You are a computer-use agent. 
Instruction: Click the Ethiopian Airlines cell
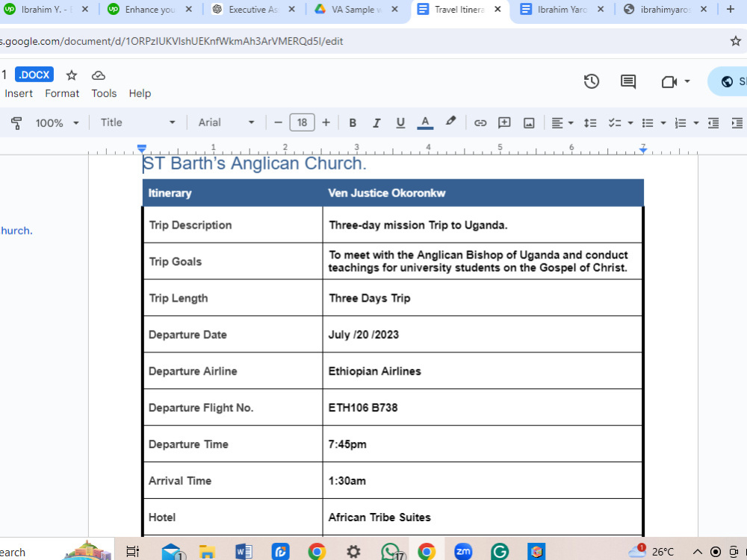point(482,371)
